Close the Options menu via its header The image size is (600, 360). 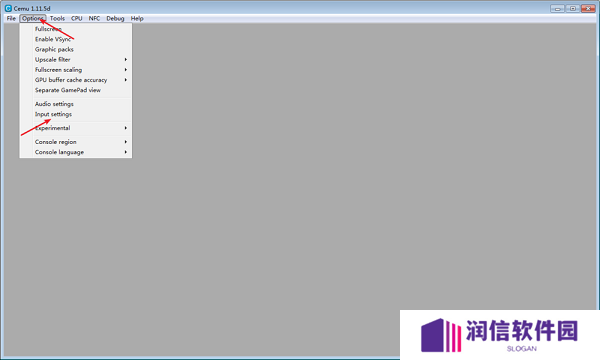pos(33,18)
